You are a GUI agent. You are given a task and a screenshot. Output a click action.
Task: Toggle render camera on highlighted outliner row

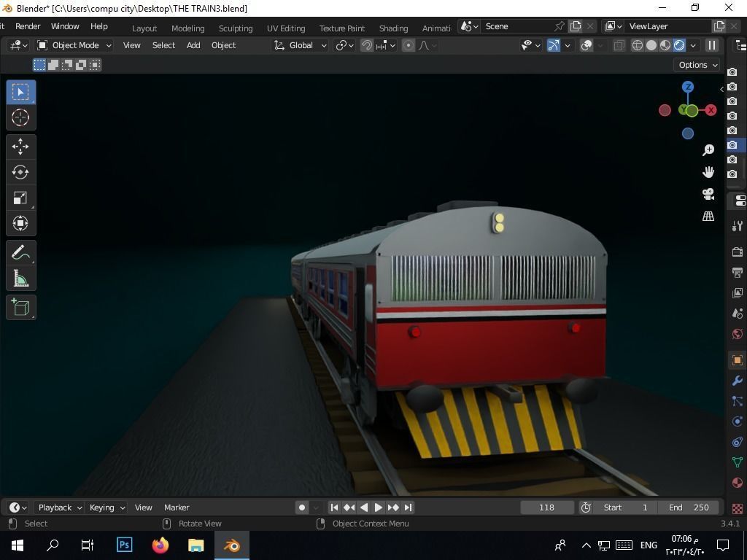tap(732, 145)
